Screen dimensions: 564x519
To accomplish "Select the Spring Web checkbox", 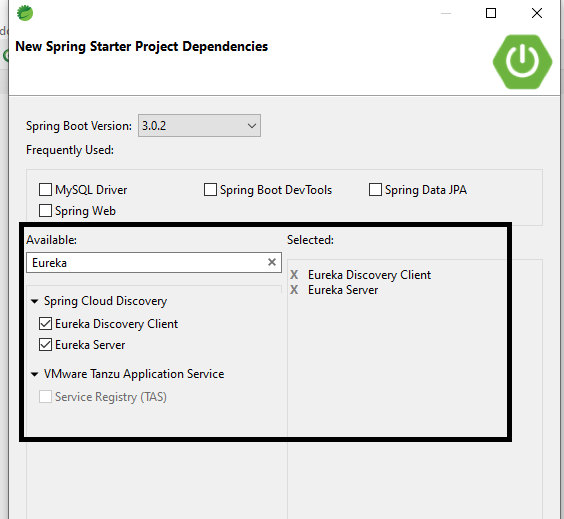I will (x=45, y=211).
